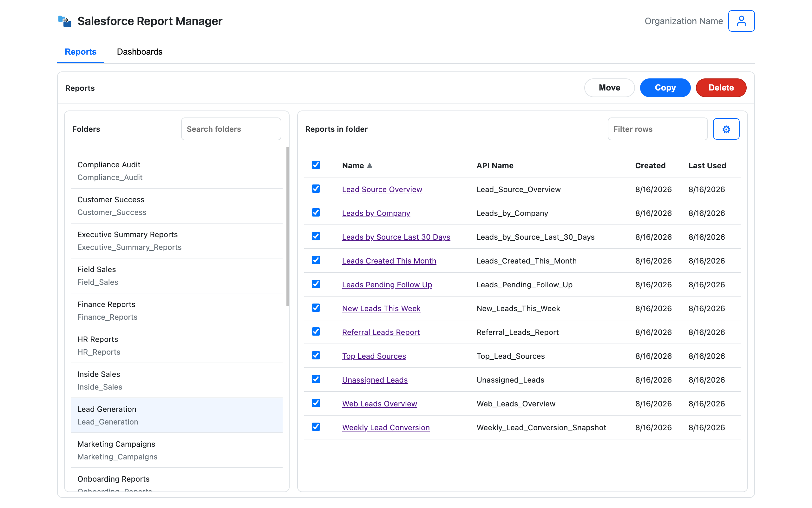Select the Lead Generation folder
The image size is (812, 508).
click(176, 416)
